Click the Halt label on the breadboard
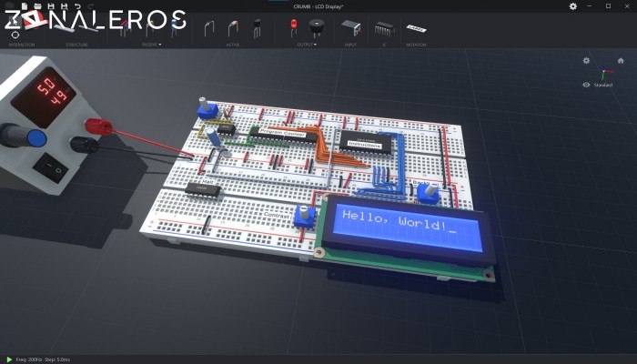The image size is (637, 364). [x=207, y=181]
